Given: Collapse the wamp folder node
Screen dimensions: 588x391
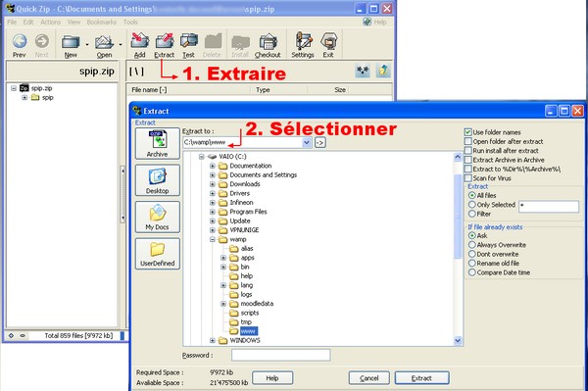Looking at the screenshot, I should (x=213, y=239).
